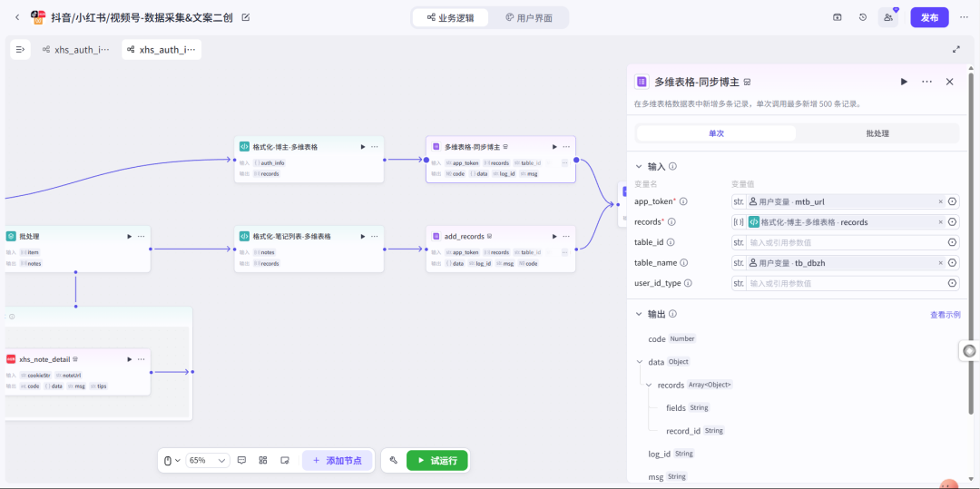Run the 批处理 node
980x489 pixels.
130,236
